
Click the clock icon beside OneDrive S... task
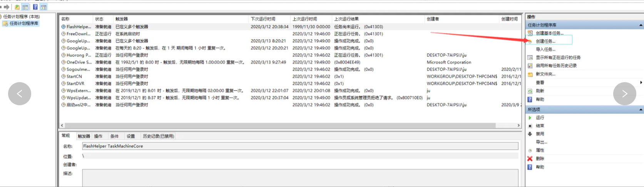pyautogui.click(x=64, y=62)
